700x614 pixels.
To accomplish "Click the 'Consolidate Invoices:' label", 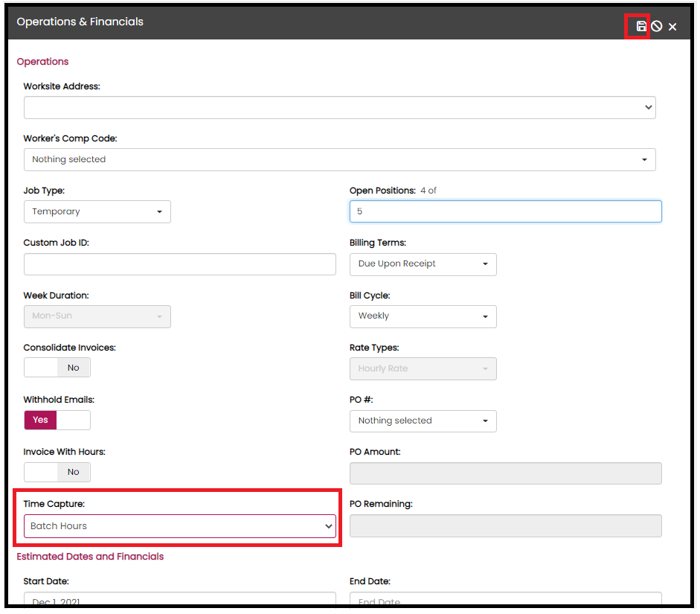I will pyautogui.click(x=70, y=348).
